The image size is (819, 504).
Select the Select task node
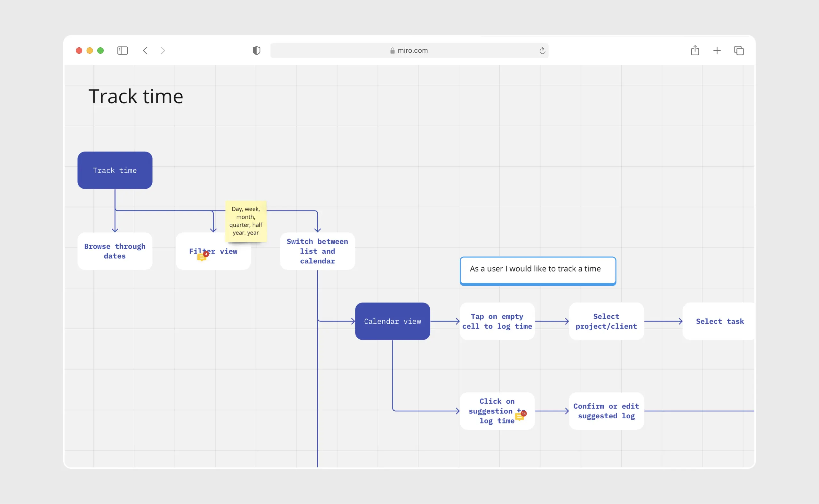[x=719, y=321]
